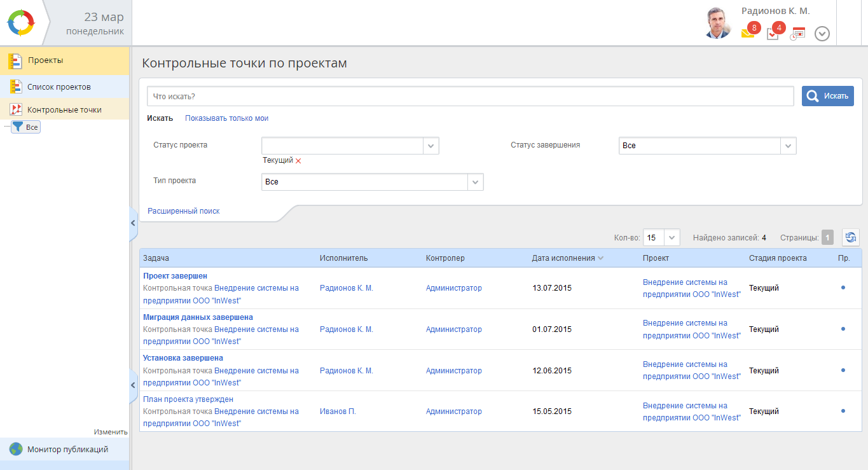Click the 'Что искать?' search field
Viewport: 868px width, 470px height.
470,96
